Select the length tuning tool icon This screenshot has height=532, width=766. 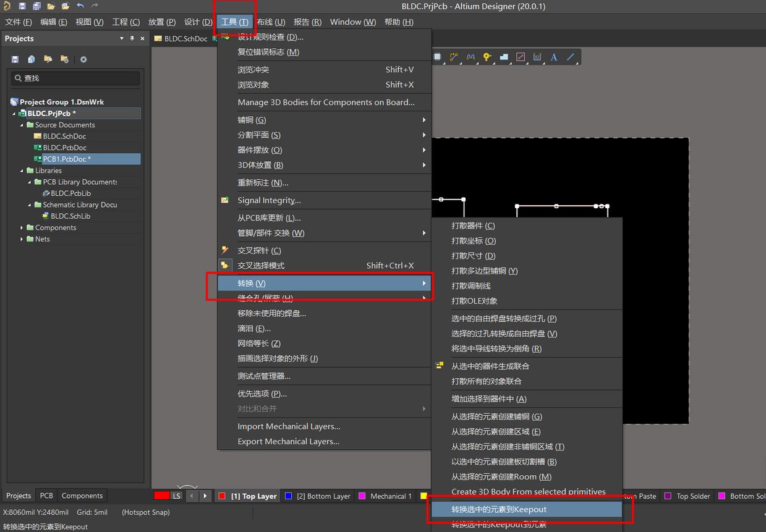click(x=470, y=57)
